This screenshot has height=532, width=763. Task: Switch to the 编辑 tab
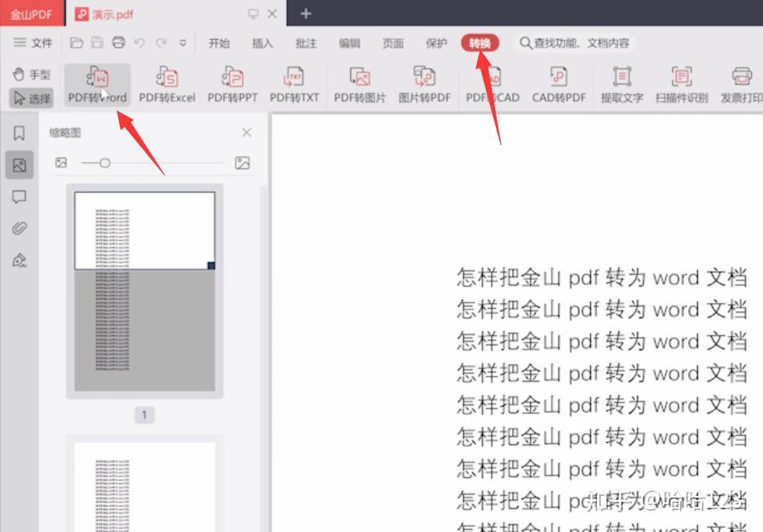[x=349, y=43]
